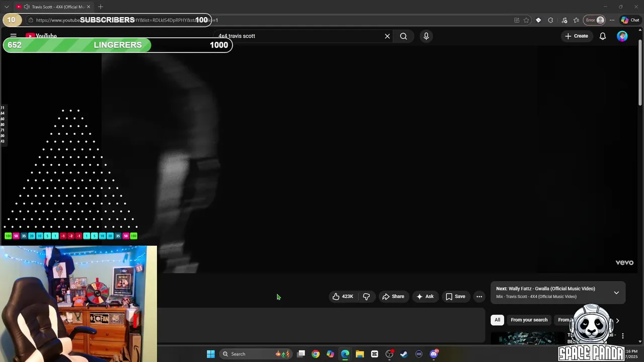644x362 pixels.
Task: Click the YouTube search magnifier button
Action: click(404, 36)
